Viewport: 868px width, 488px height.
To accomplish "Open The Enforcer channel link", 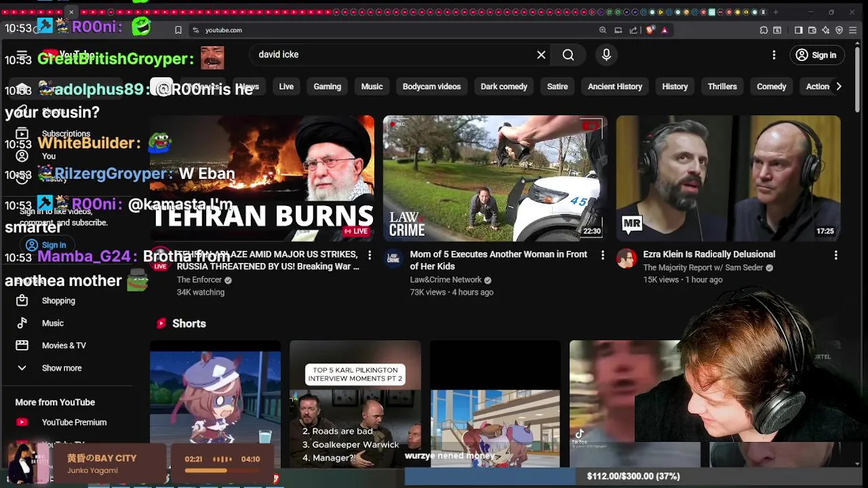I will (x=199, y=280).
